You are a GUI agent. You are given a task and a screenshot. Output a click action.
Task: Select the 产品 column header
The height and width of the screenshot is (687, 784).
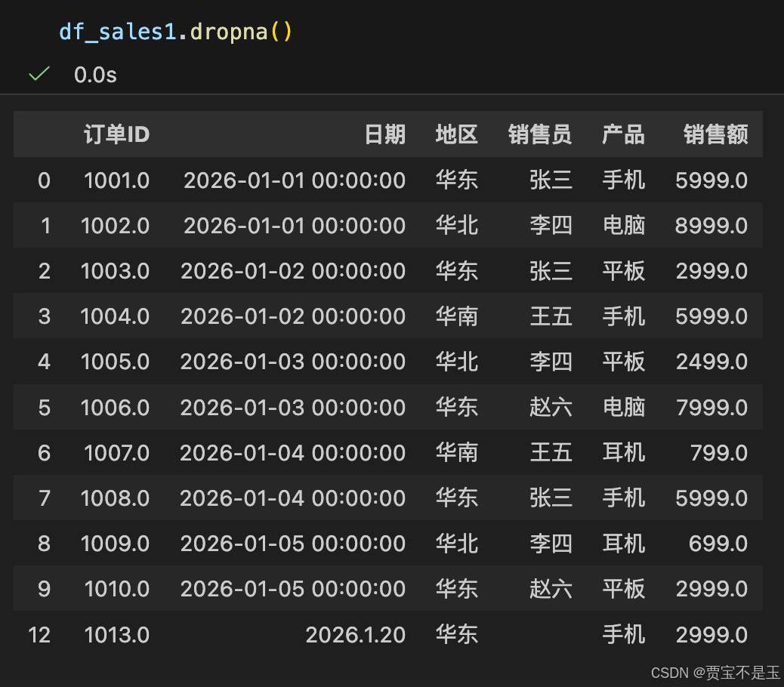[x=624, y=134]
